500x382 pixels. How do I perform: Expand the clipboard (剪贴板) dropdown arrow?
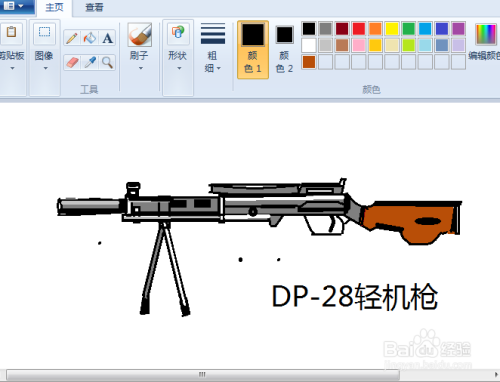click(x=12, y=68)
